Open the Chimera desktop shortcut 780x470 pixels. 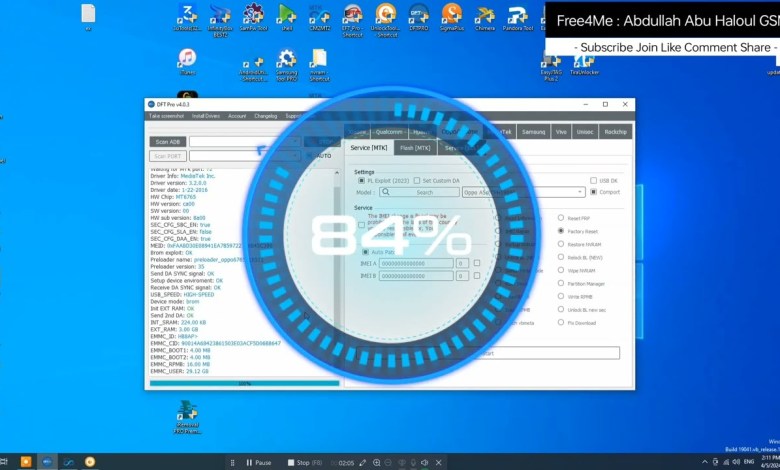(x=485, y=16)
